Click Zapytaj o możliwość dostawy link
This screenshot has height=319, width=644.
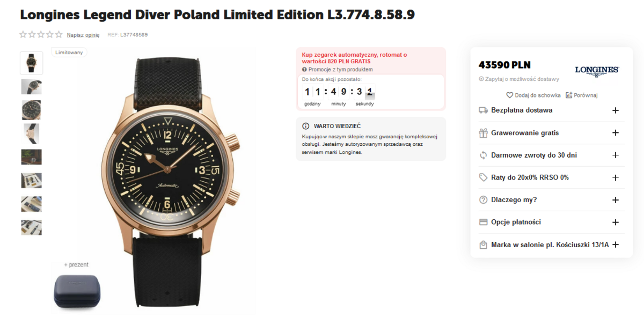click(522, 79)
